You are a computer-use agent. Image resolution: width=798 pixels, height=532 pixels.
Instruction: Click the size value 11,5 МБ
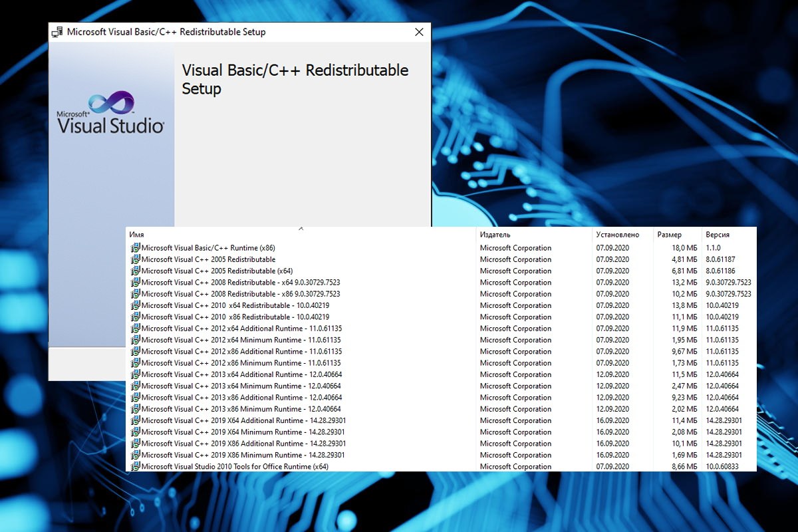click(x=683, y=374)
